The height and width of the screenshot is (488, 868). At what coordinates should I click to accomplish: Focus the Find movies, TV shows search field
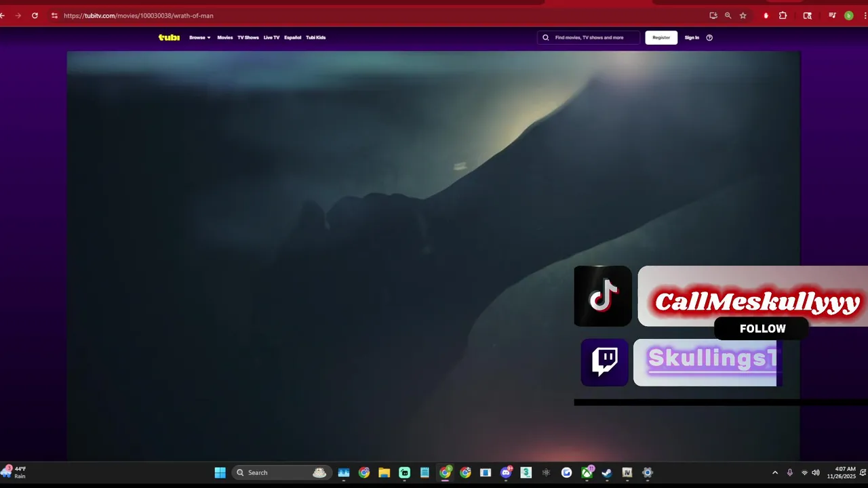pos(589,37)
